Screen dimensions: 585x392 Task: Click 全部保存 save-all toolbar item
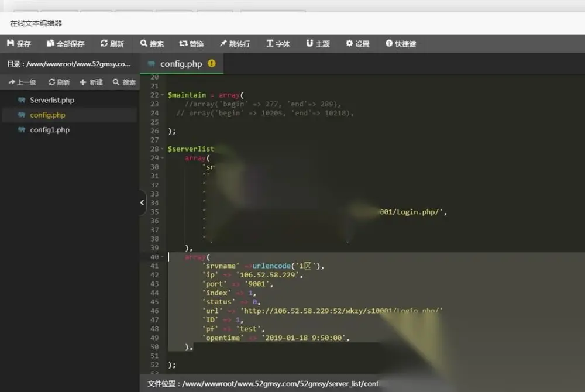[66, 44]
